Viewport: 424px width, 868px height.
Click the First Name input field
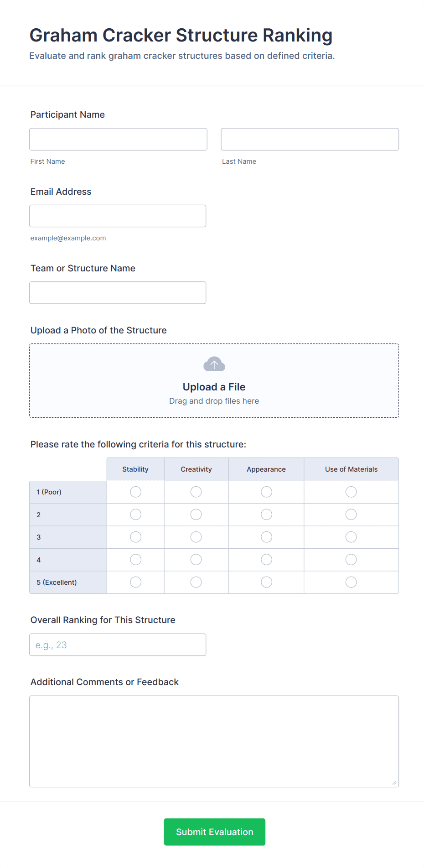tap(118, 139)
